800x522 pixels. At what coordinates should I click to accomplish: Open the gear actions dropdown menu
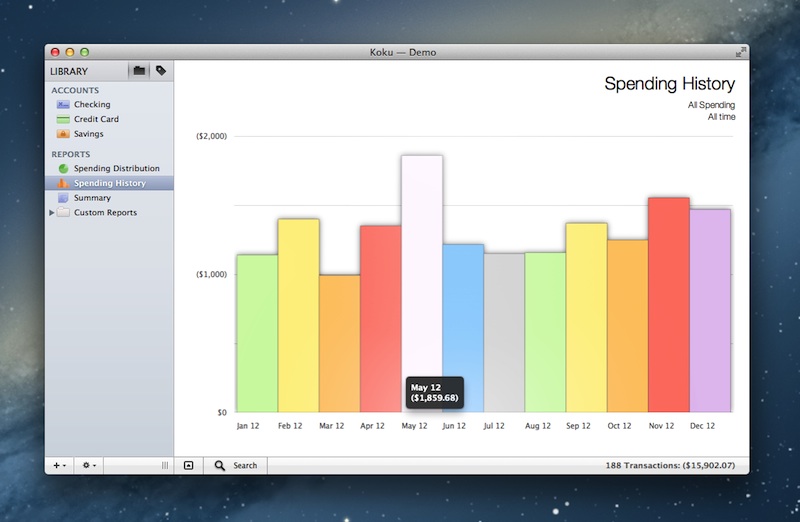point(89,465)
